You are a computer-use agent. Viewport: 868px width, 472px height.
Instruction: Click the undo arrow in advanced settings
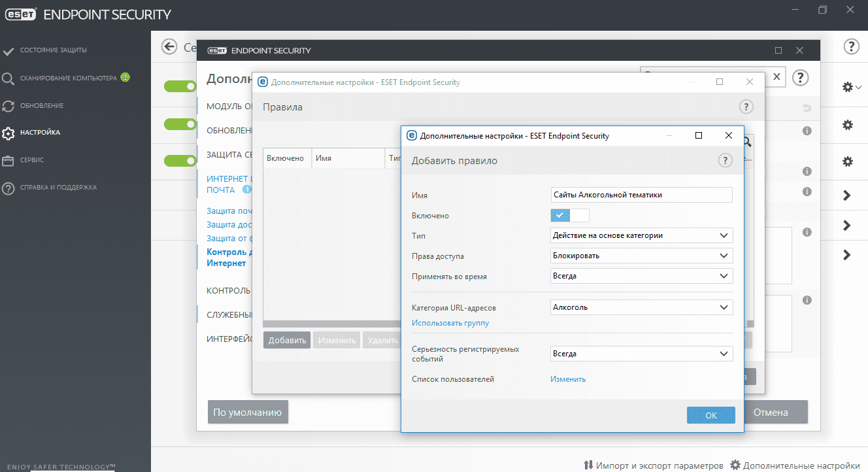[807, 108]
